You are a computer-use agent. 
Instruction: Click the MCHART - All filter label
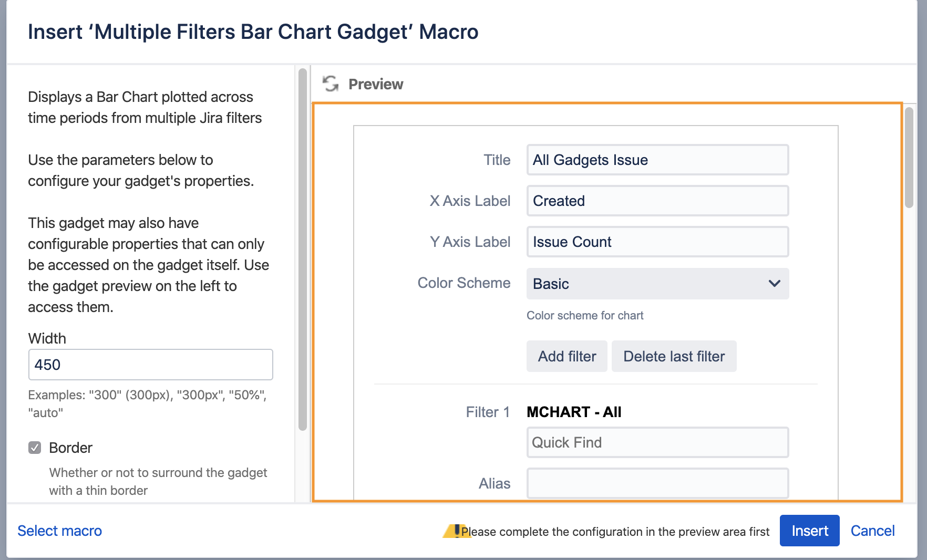[574, 412]
